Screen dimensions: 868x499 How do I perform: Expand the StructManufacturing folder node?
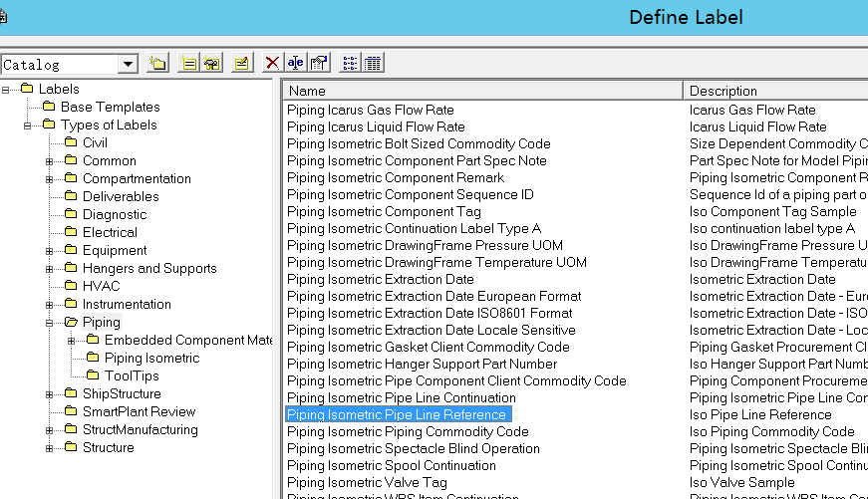click(49, 430)
